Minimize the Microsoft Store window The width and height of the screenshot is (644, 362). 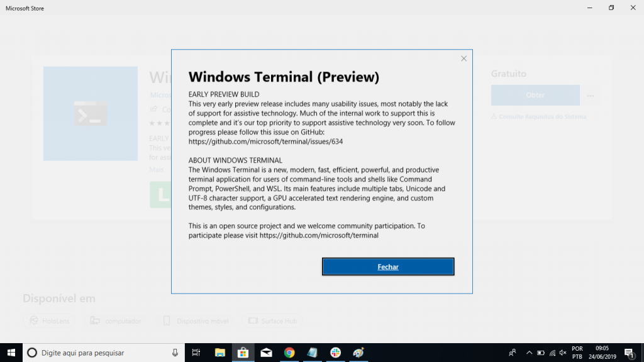pyautogui.click(x=590, y=8)
